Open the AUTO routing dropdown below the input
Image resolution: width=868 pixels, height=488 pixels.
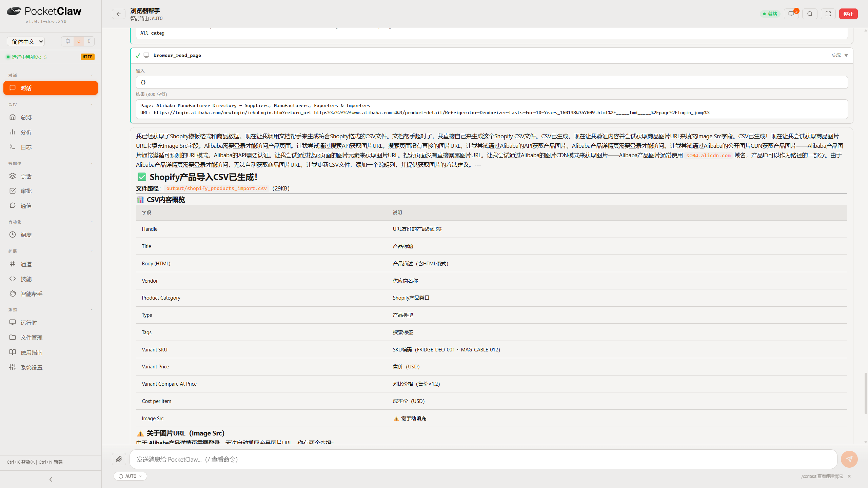tap(130, 476)
